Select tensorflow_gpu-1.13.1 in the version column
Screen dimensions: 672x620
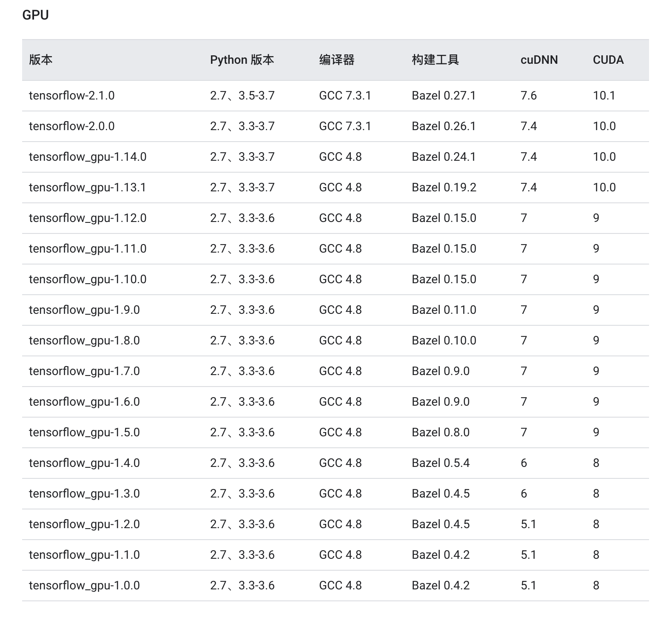pyautogui.click(x=88, y=188)
